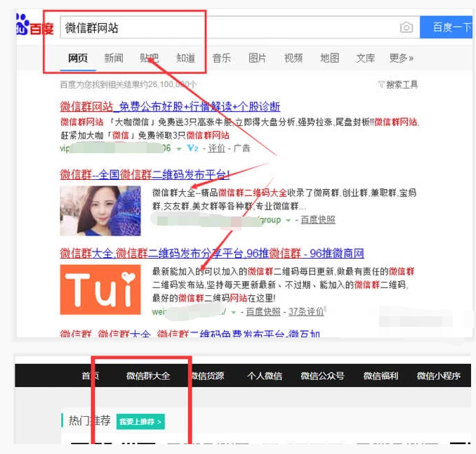Open the 知道 tab
Image resolution: width=476 pixels, height=454 pixels.
click(x=185, y=58)
